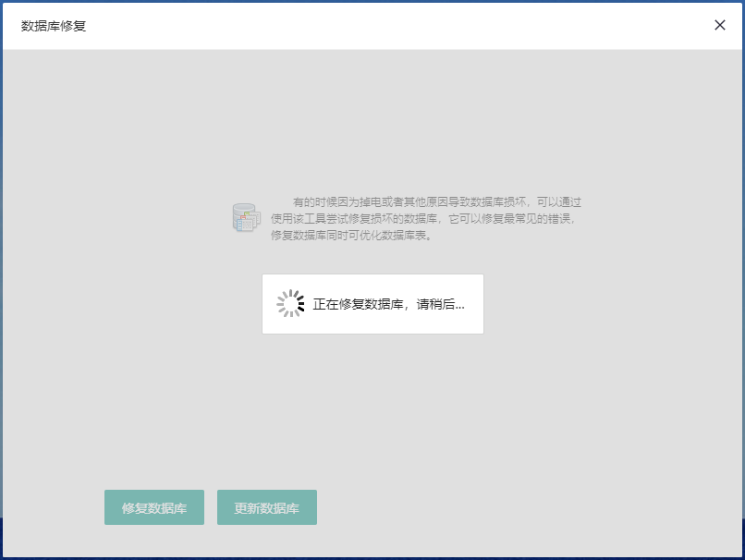Click the database icon beside the description
745x560 pixels.
pyautogui.click(x=245, y=218)
